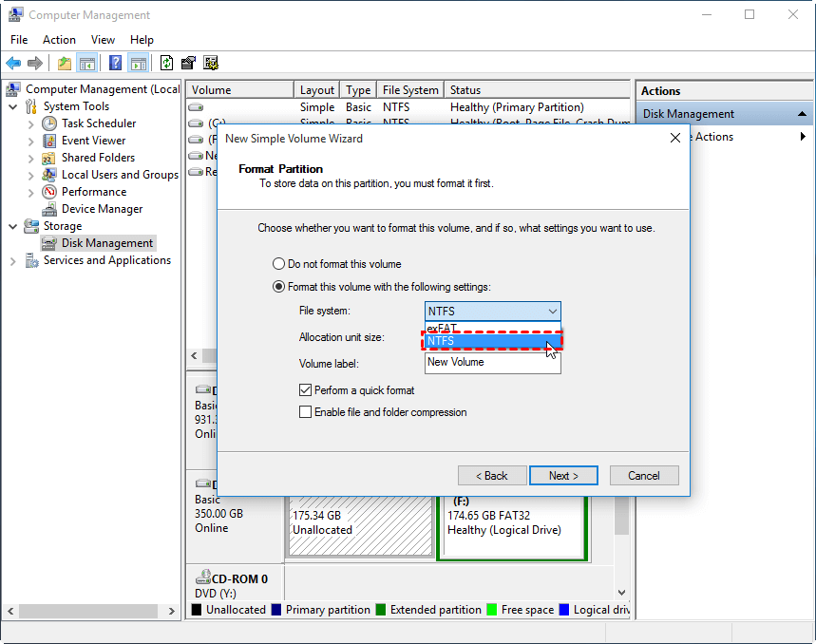The width and height of the screenshot is (816, 644).
Task: Click the Free space green legend swatch
Action: (x=491, y=609)
